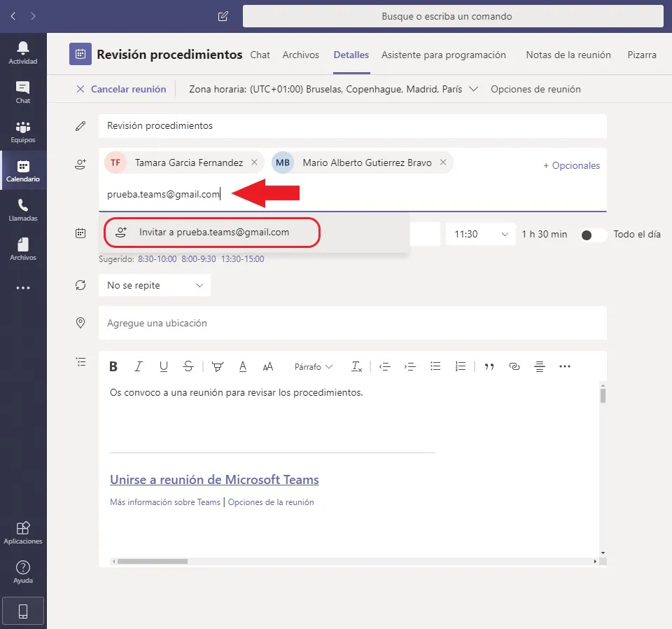Click 'Unirse a reunión de Microsoft Teams' link
The image size is (672, 629).
tap(214, 480)
